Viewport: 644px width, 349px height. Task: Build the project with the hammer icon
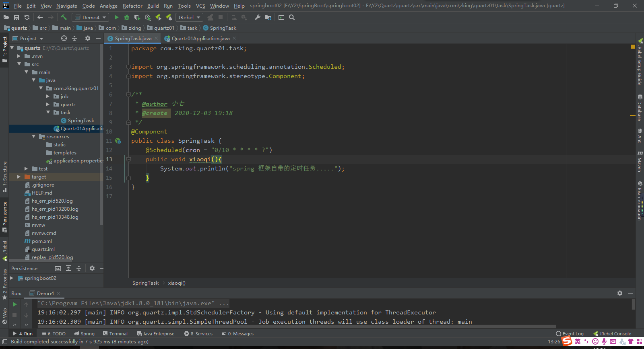pos(64,17)
